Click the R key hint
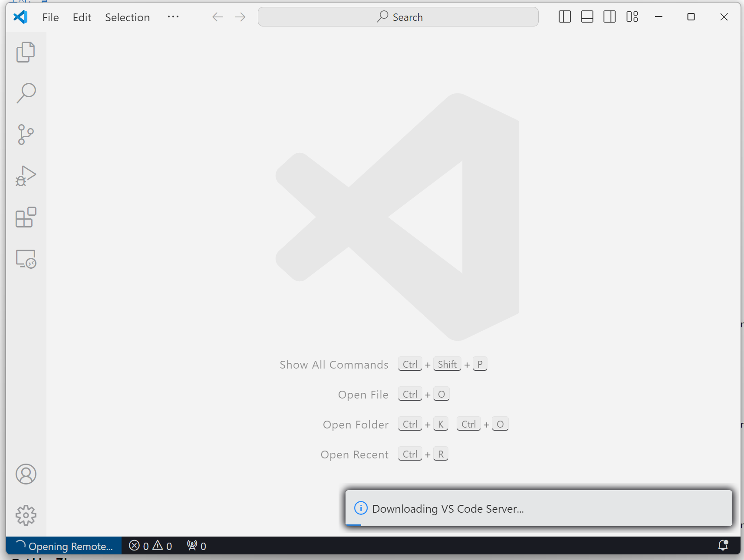 [x=441, y=454]
